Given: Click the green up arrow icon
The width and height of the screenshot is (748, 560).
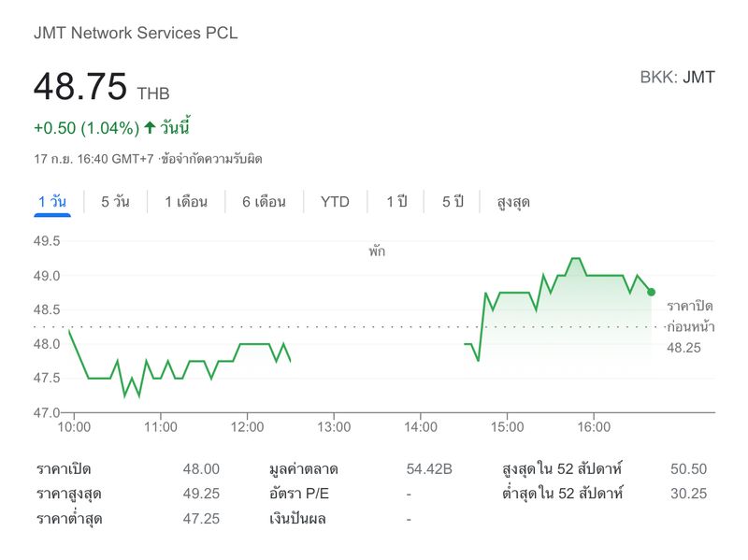Looking at the screenshot, I should (150, 127).
